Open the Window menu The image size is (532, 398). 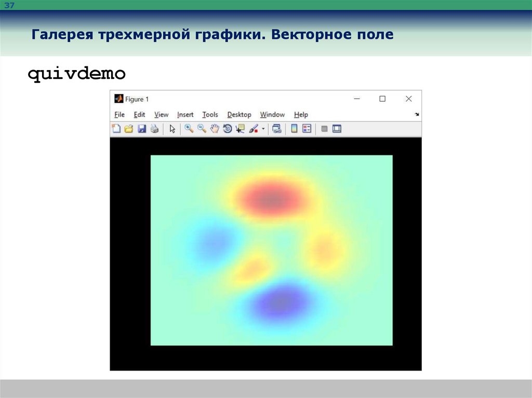point(272,115)
